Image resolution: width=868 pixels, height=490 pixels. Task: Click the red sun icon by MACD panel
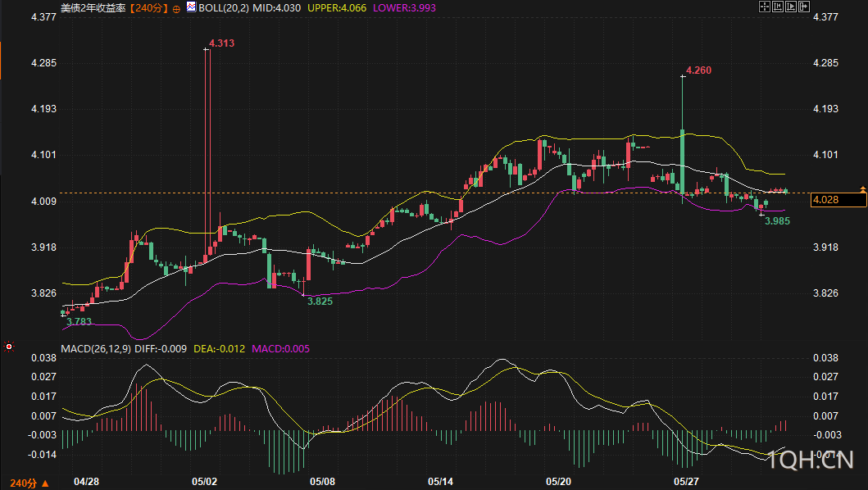click(x=8, y=347)
